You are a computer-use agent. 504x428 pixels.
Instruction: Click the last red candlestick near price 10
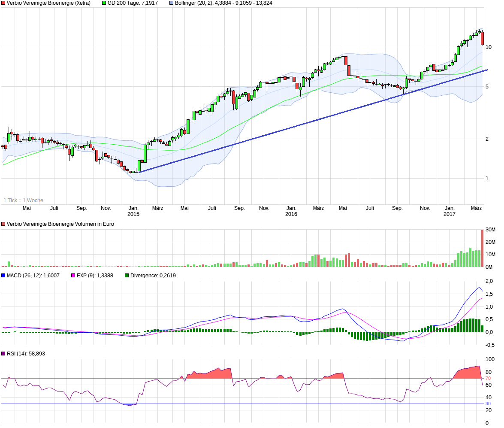coord(483,38)
